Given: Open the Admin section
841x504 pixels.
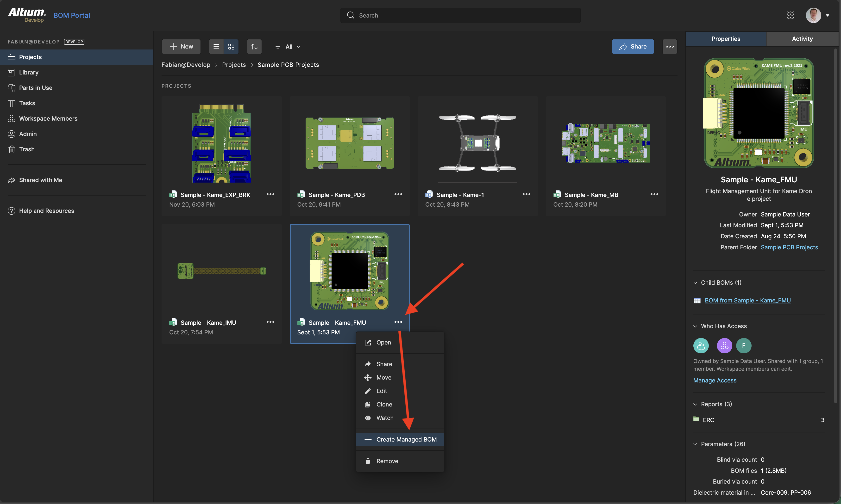Looking at the screenshot, I should pyautogui.click(x=27, y=134).
